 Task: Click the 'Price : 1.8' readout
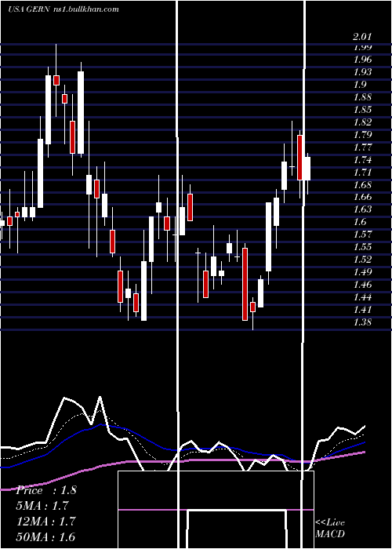(45, 490)
